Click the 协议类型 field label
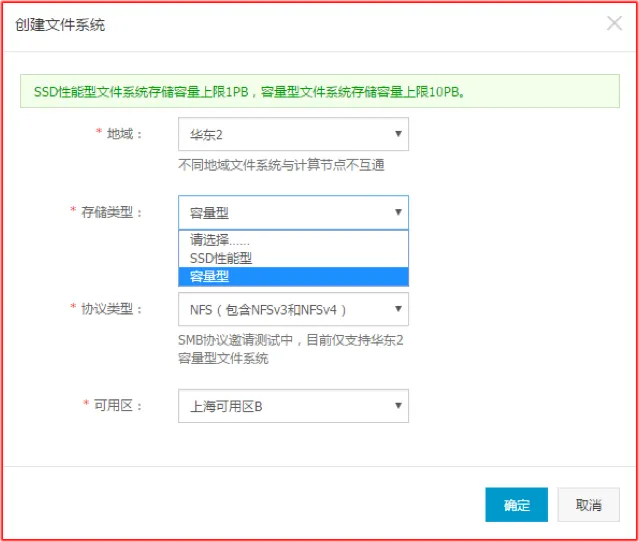 tap(111, 309)
